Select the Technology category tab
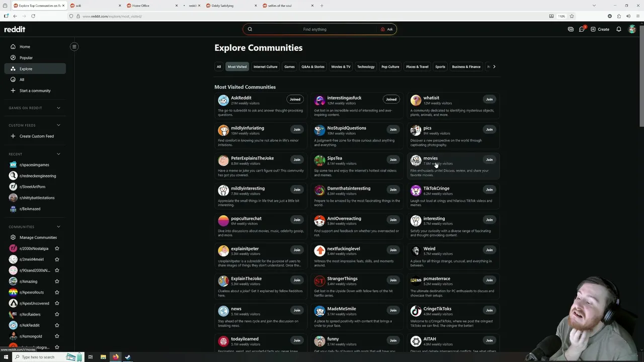 coord(366,66)
